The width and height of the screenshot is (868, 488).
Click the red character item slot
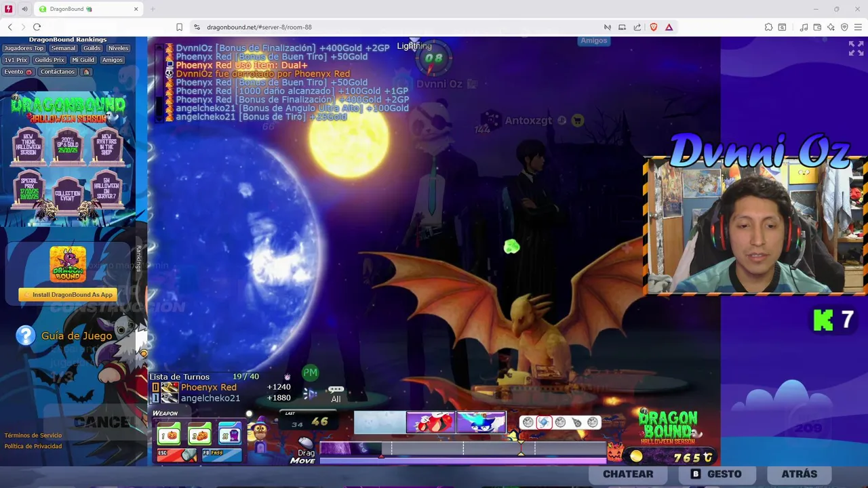[x=431, y=422]
